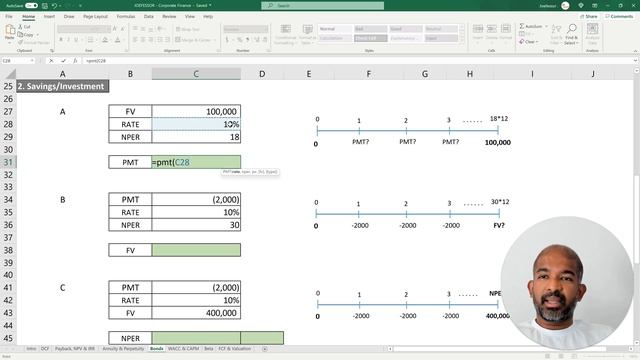Click the Accounting currency format icon
640x360 pixels.
tap(227, 40)
